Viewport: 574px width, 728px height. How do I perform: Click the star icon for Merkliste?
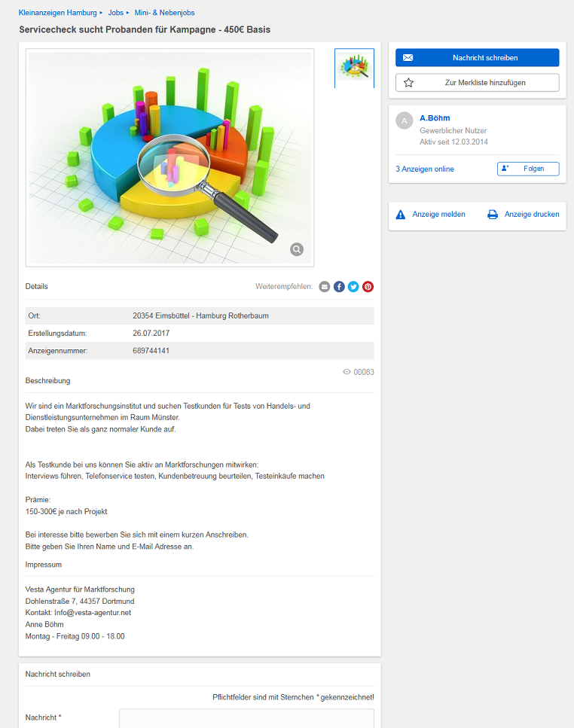point(408,83)
